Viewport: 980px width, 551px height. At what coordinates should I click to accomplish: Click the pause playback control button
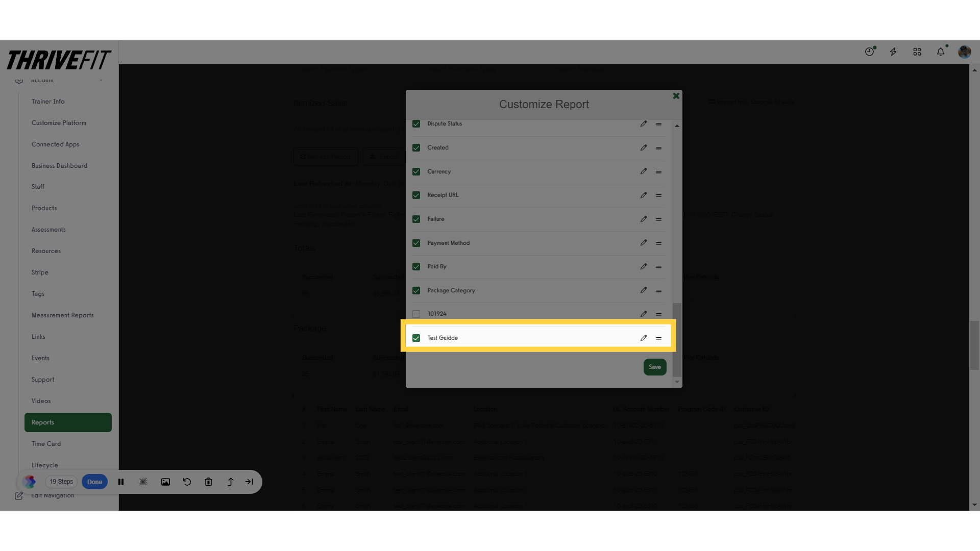pyautogui.click(x=121, y=482)
